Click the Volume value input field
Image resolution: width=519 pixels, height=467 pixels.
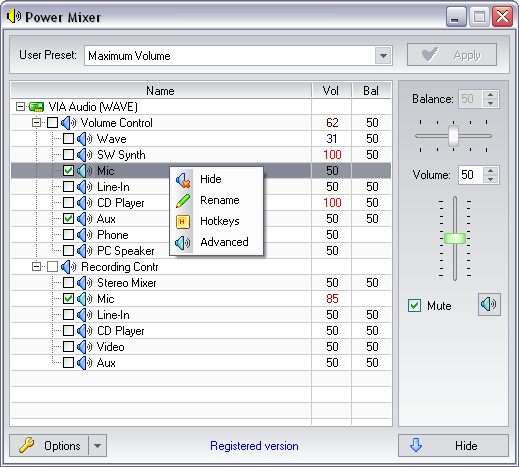470,175
